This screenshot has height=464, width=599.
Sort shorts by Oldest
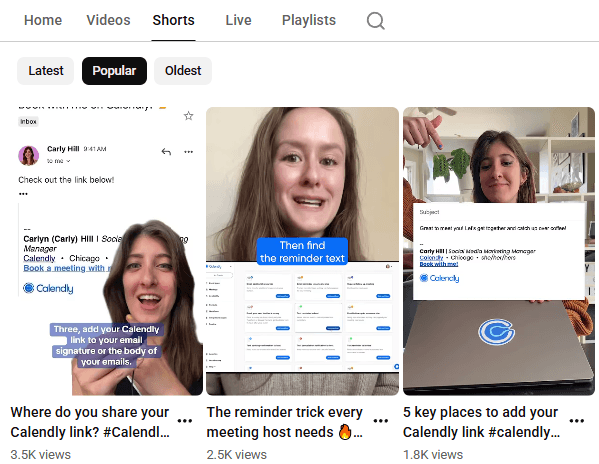click(x=183, y=71)
